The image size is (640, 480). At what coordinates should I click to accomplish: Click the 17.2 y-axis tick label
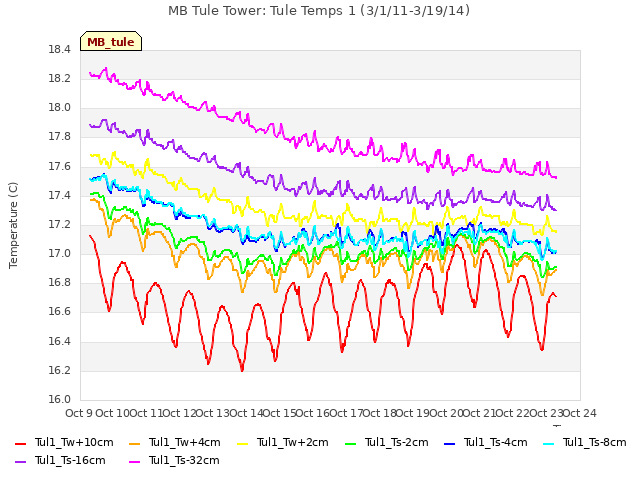coord(60,225)
